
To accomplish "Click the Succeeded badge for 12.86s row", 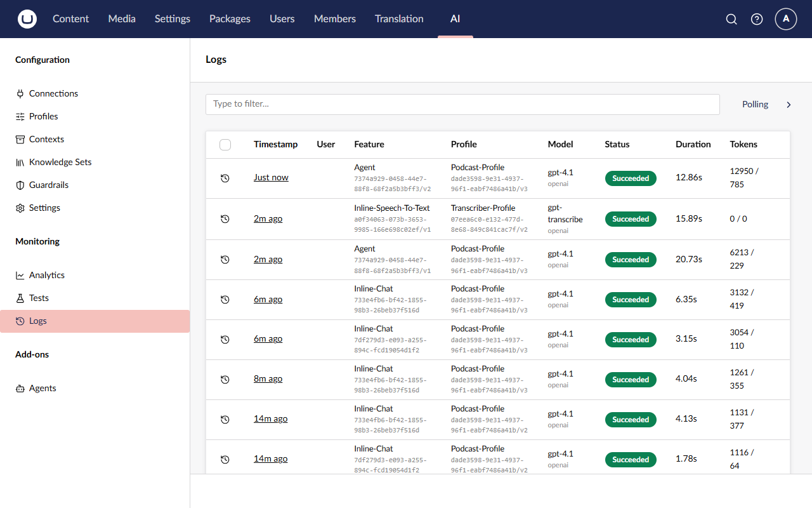I will point(631,178).
